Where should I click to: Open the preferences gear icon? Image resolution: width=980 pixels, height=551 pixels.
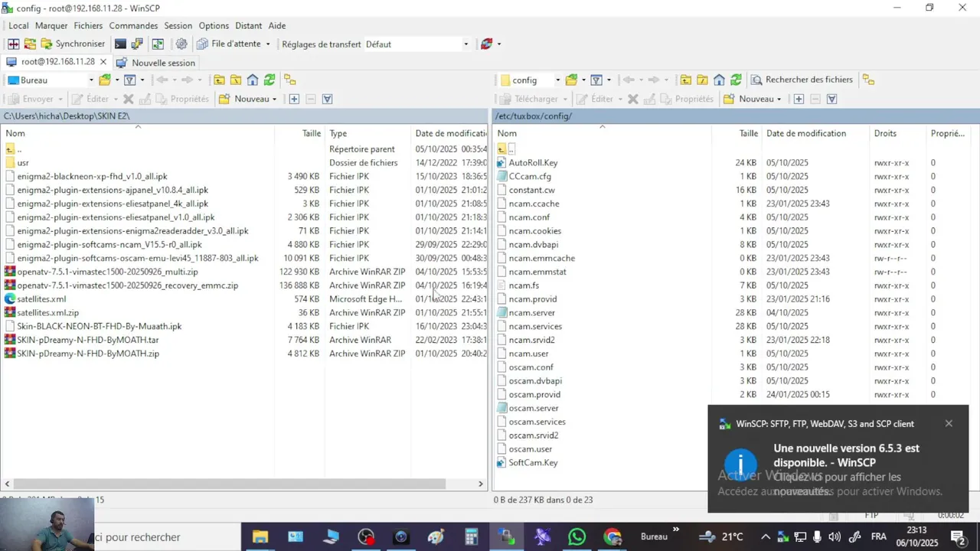181,44
